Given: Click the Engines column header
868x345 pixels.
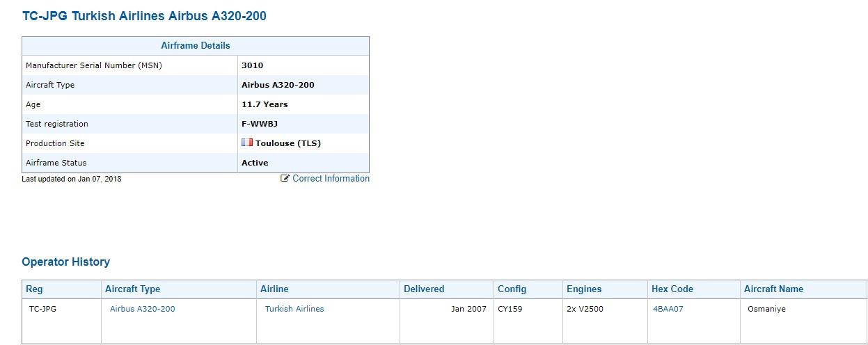Looking at the screenshot, I should 605,289.
